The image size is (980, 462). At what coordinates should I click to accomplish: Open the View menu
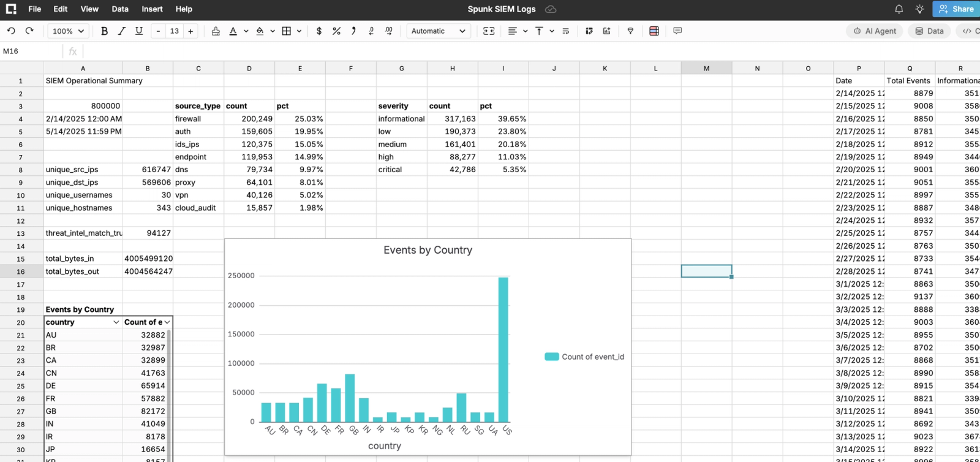[89, 9]
